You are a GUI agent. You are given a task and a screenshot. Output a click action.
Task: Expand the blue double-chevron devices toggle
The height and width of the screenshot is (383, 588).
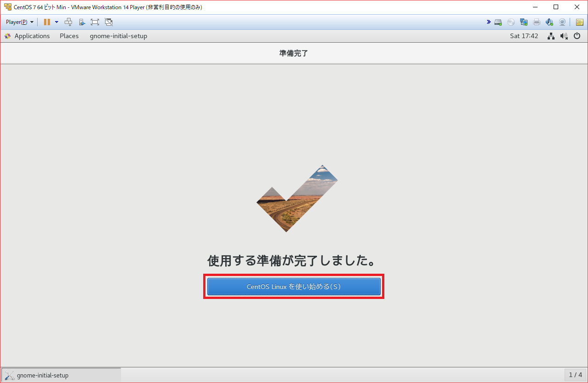tap(489, 22)
